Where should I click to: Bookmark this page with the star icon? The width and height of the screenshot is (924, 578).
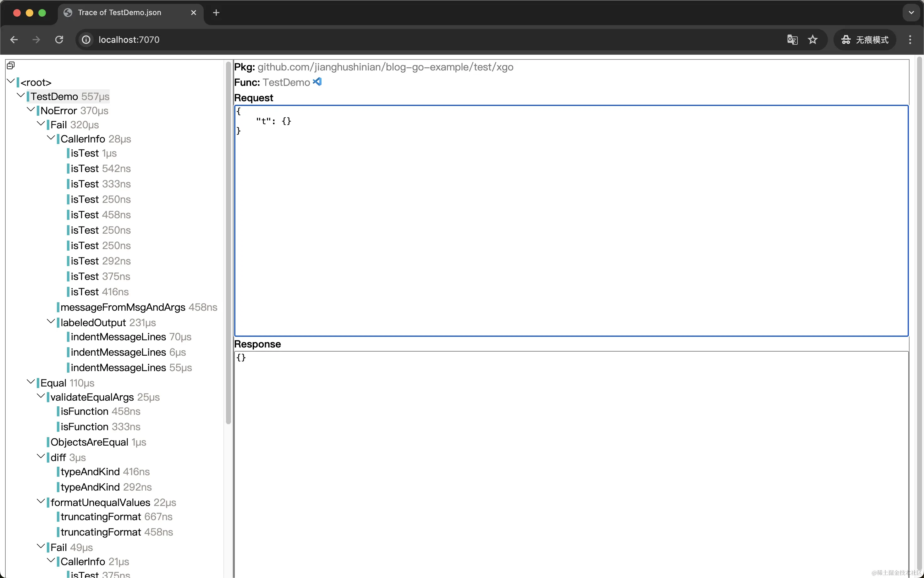click(812, 39)
